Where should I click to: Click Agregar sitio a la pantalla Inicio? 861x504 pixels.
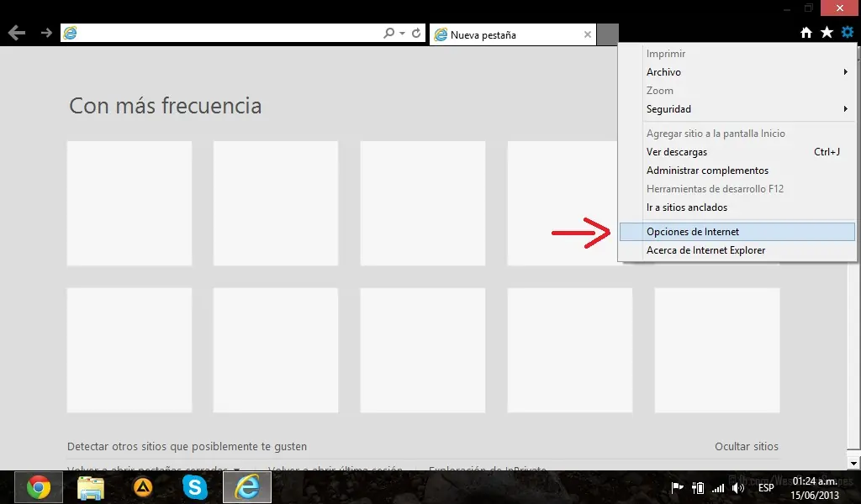pyautogui.click(x=737, y=134)
